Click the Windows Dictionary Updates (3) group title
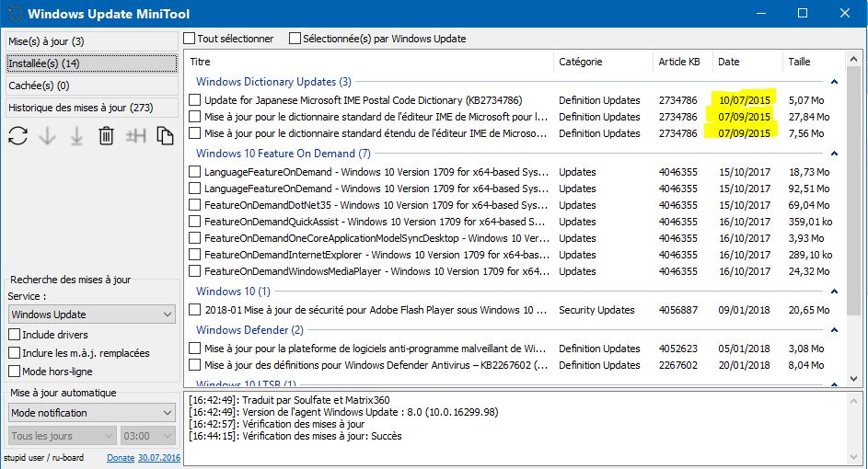This screenshot has width=868, height=469. (273, 82)
